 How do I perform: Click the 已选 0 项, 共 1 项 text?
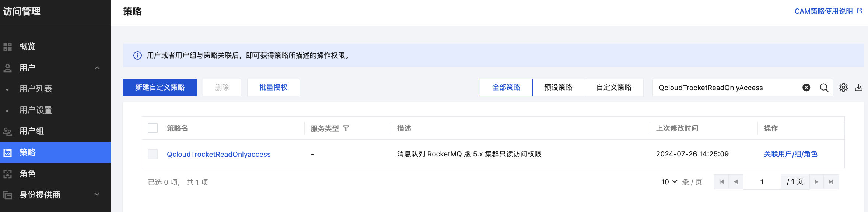[x=178, y=182]
